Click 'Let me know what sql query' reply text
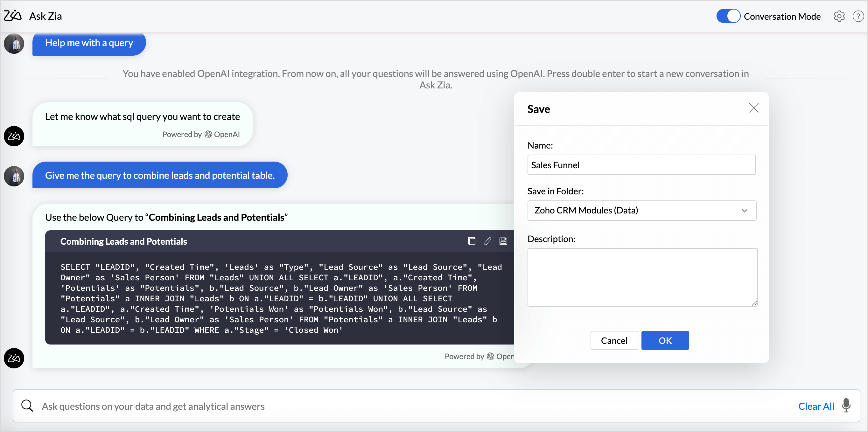Viewport: 868px width, 432px height. click(142, 116)
